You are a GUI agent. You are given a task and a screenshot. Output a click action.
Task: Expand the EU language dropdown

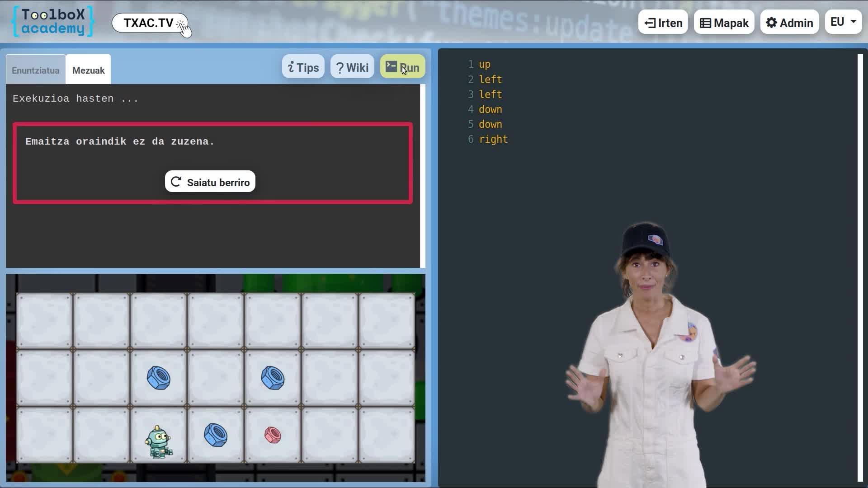(844, 22)
